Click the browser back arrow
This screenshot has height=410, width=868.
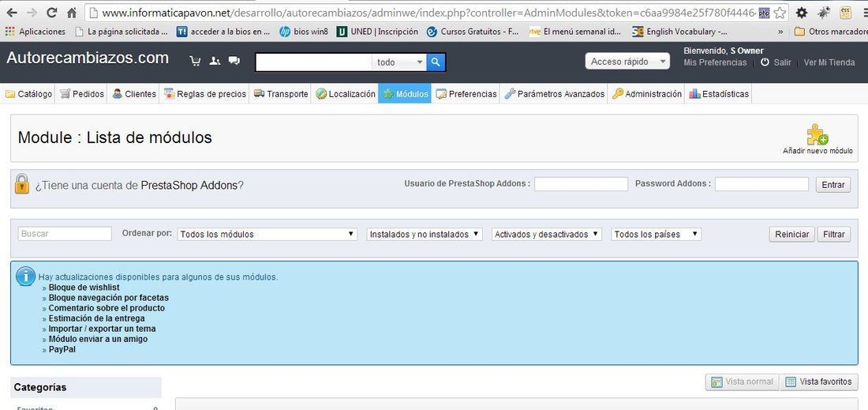tap(11, 12)
